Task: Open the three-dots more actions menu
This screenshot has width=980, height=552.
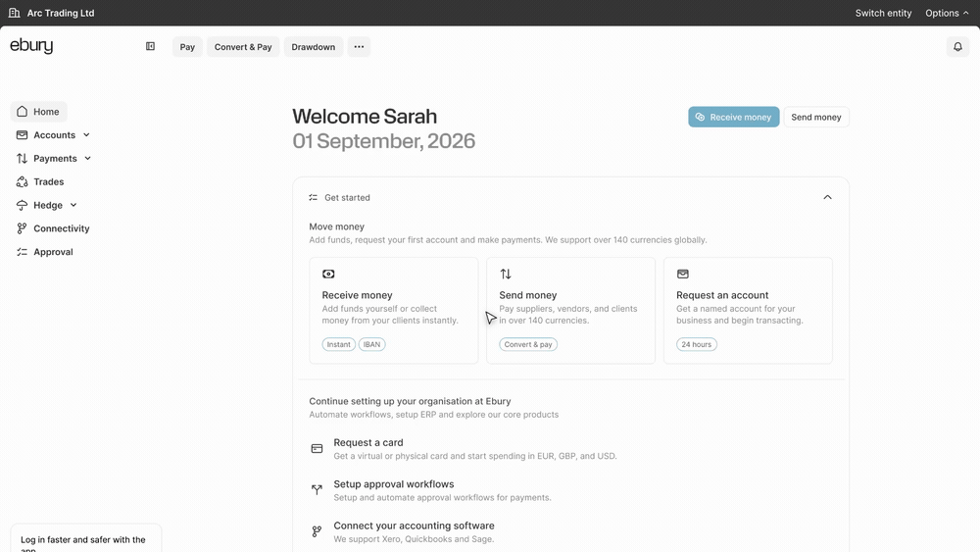Action: tap(359, 47)
